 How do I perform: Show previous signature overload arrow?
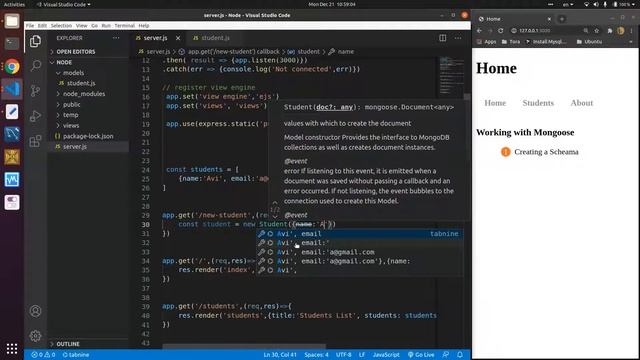click(275, 203)
